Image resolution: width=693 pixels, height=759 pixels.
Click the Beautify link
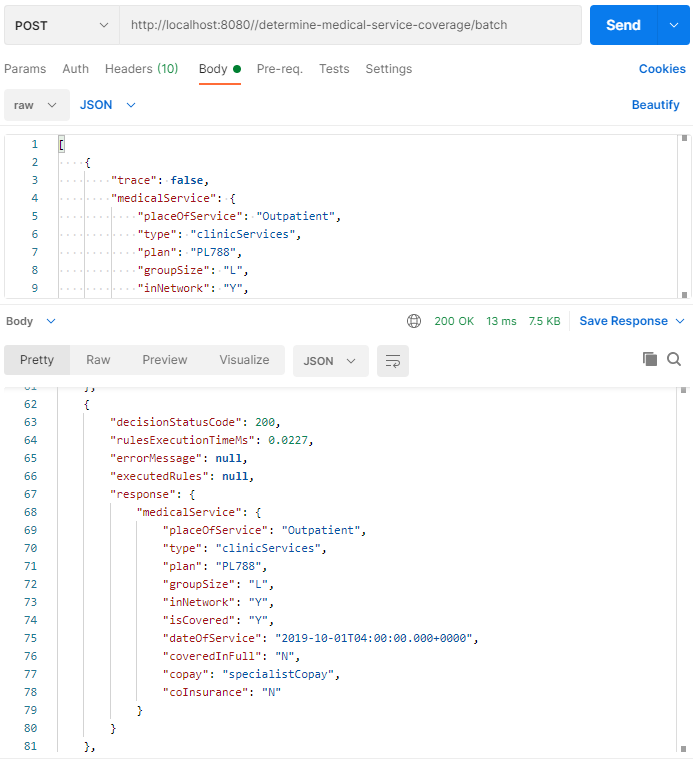point(655,105)
